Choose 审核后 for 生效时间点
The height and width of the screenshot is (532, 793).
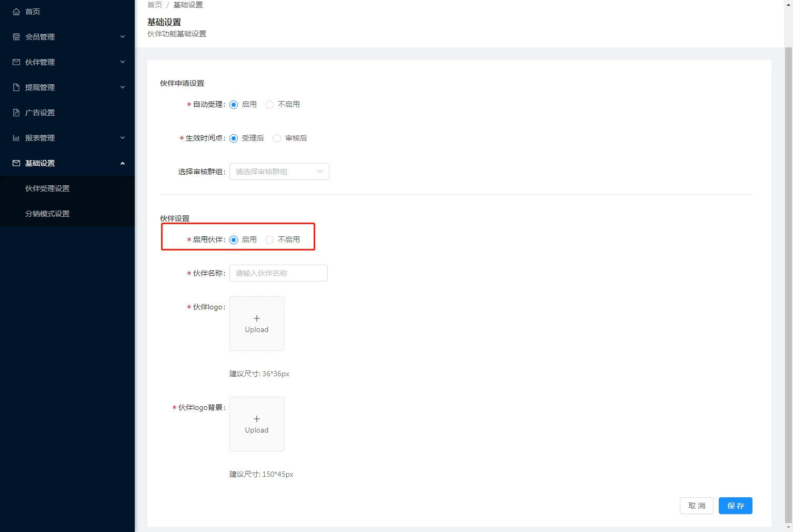point(277,138)
